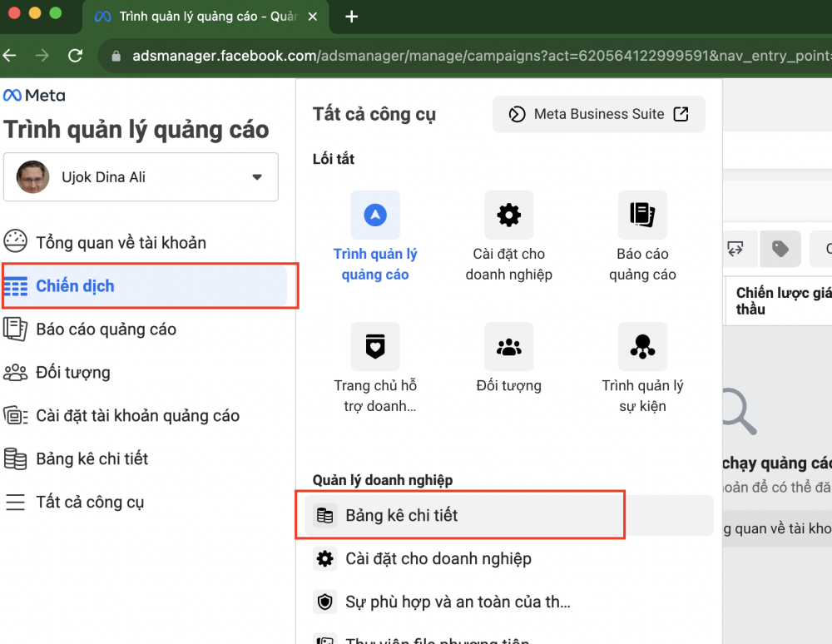Click the Ujok Dina Ali profile picture
The height and width of the screenshot is (644, 832).
[x=32, y=176]
